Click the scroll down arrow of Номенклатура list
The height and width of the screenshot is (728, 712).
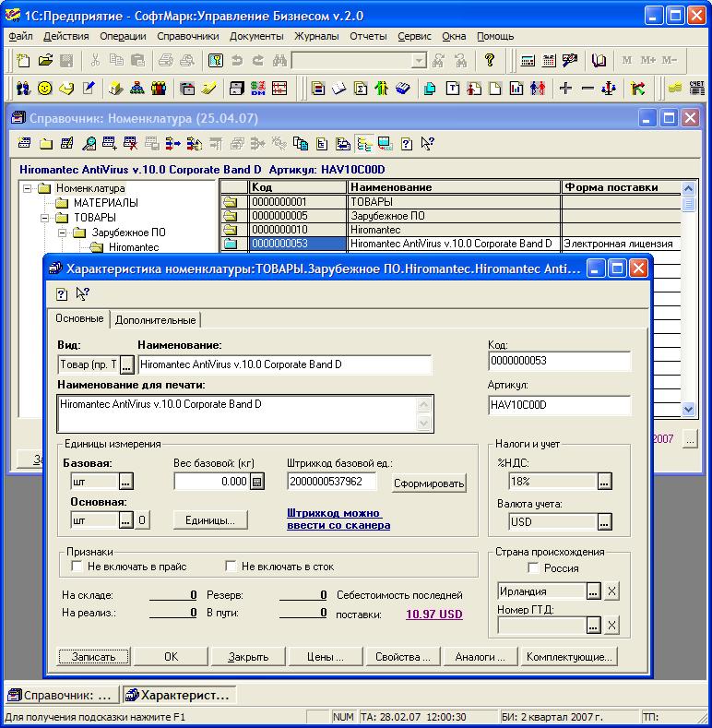(x=688, y=409)
